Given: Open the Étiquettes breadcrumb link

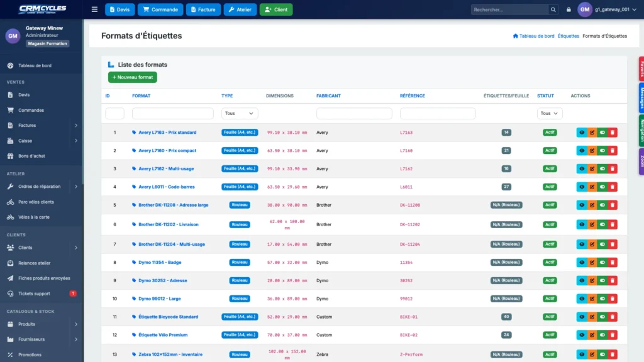Looking at the screenshot, I should point(569,36).
